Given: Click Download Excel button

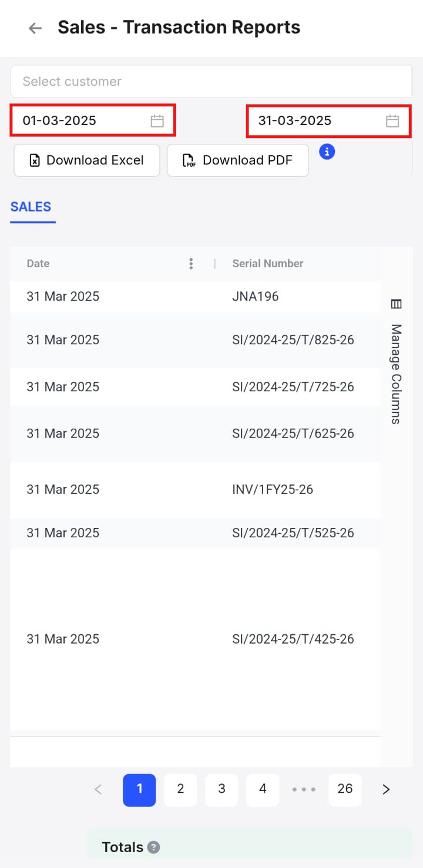Looking at the screenshot, I should [87, 160].
